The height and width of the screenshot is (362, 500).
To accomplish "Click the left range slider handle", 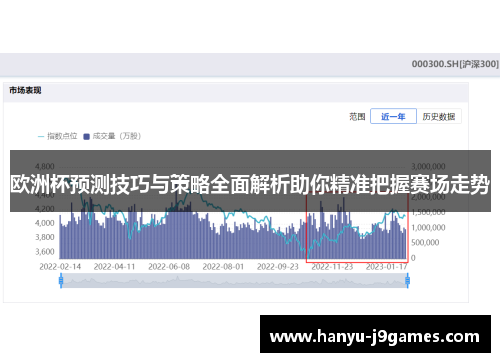I will pos(61,281).
